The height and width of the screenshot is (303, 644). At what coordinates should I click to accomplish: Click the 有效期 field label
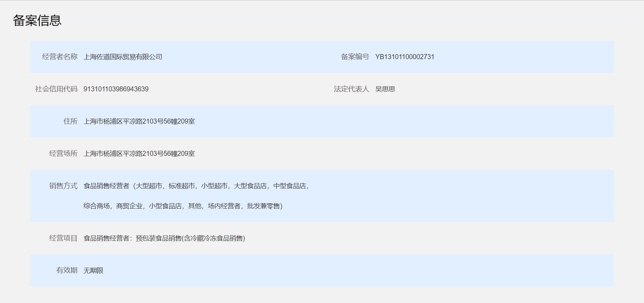pyautogui.click(x=67, y=270)
